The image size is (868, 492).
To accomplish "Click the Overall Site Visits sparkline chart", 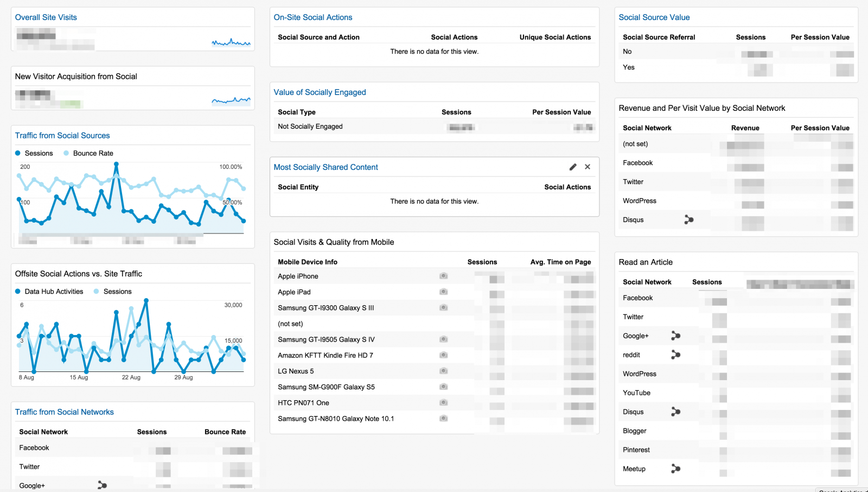I will [231, 42].
